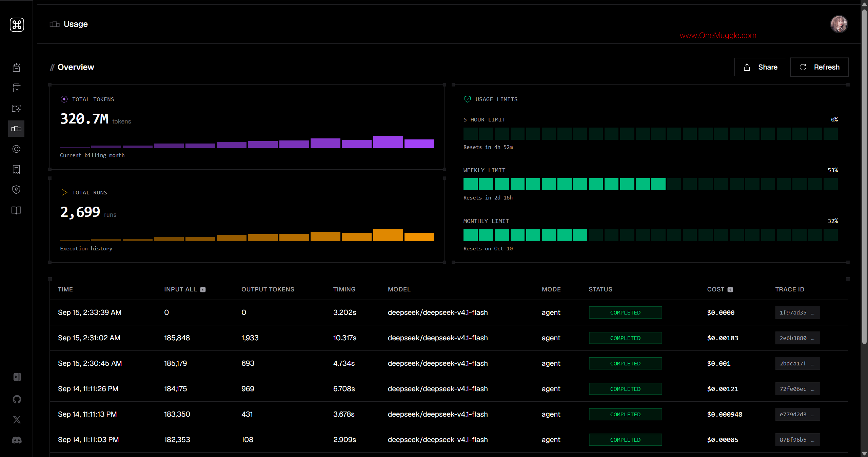Click info icon beside INPUT ALL header
868x457 pixels.
pyautogui.click(x=203, y=289)
